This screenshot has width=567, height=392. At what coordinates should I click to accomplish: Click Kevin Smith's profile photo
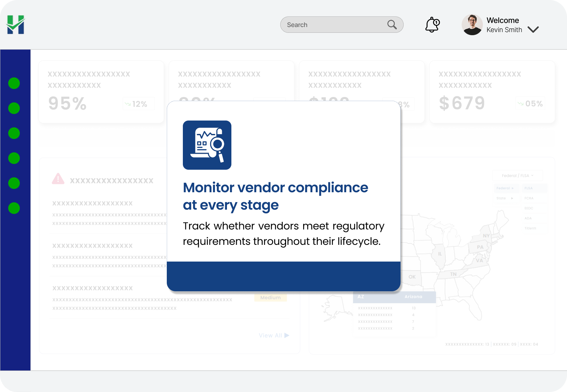pos(472,25)
